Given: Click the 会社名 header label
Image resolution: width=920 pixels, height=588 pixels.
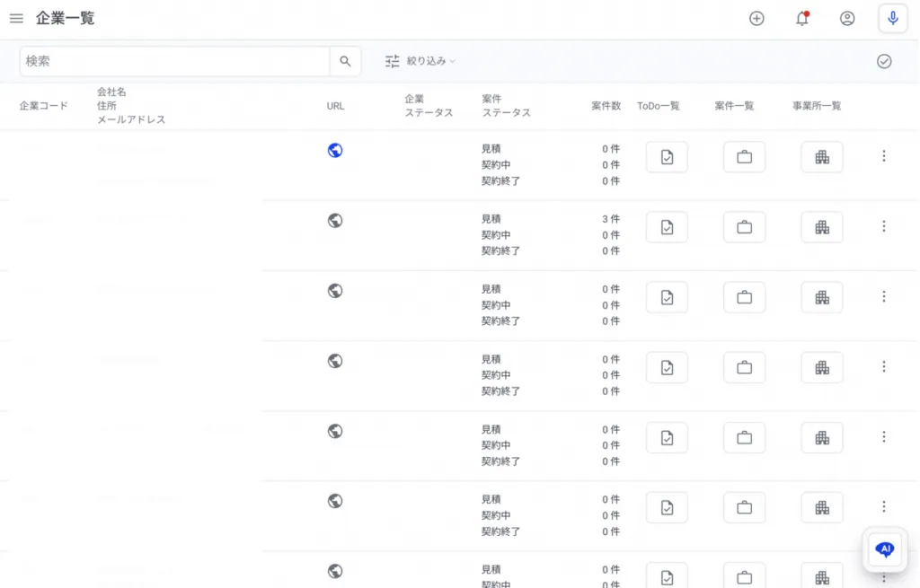Looking at the screenshot, I should pyautogui.click(x=111, y=92).
